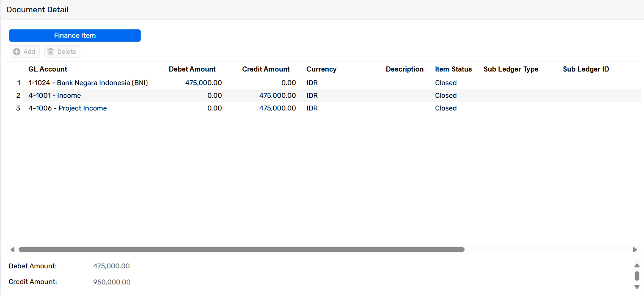
Task: Click the Item Status column header
Action: point(453,69)
